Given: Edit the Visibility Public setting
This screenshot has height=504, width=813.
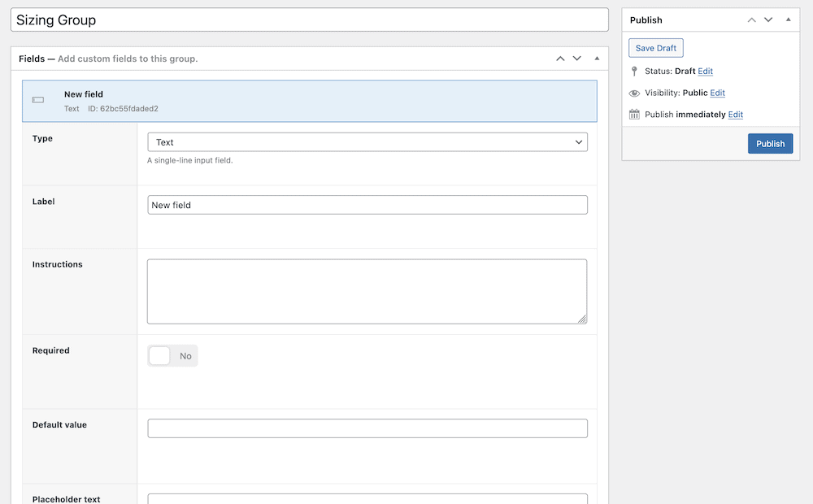Looking at the screenshot, I should 718,93.
